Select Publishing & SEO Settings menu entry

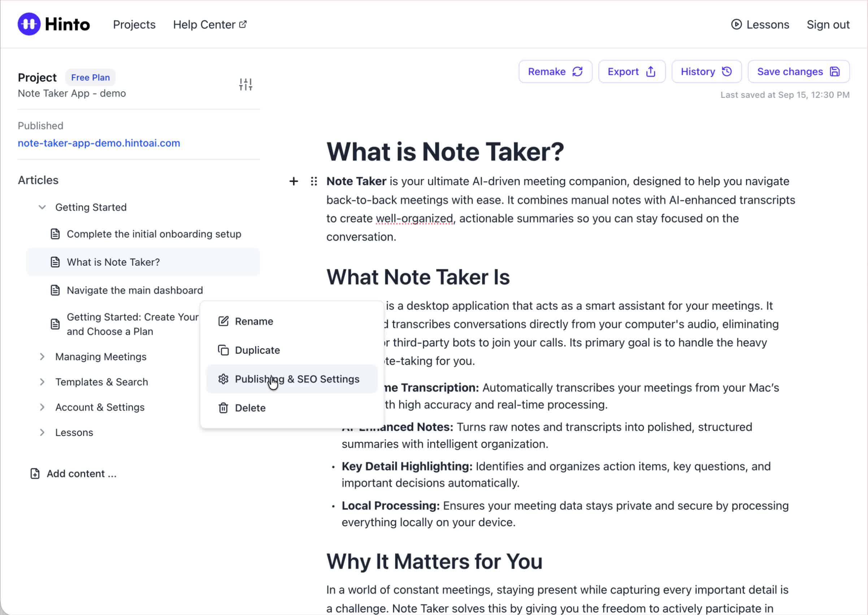(297, 379)
